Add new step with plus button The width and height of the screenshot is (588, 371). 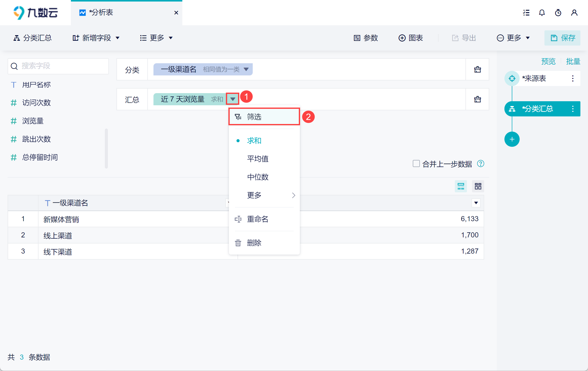click(x=512, y=139)
